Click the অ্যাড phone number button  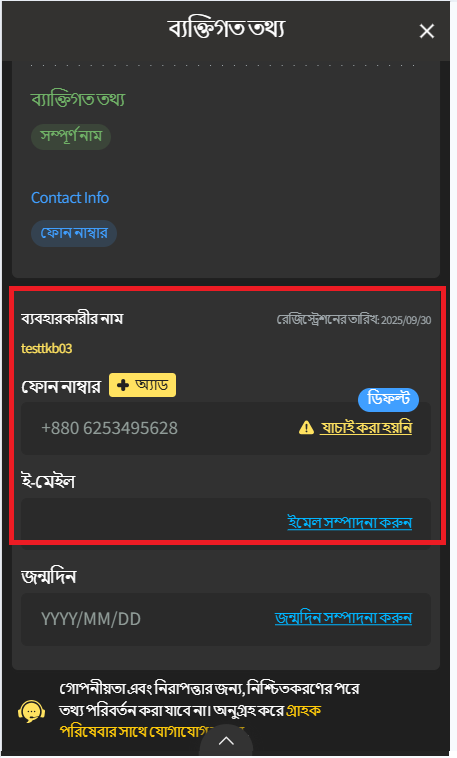[142, 385]
